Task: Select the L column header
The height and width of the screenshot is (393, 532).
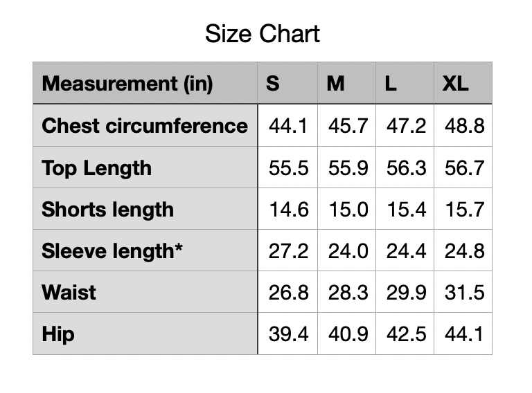Action: 405,83
